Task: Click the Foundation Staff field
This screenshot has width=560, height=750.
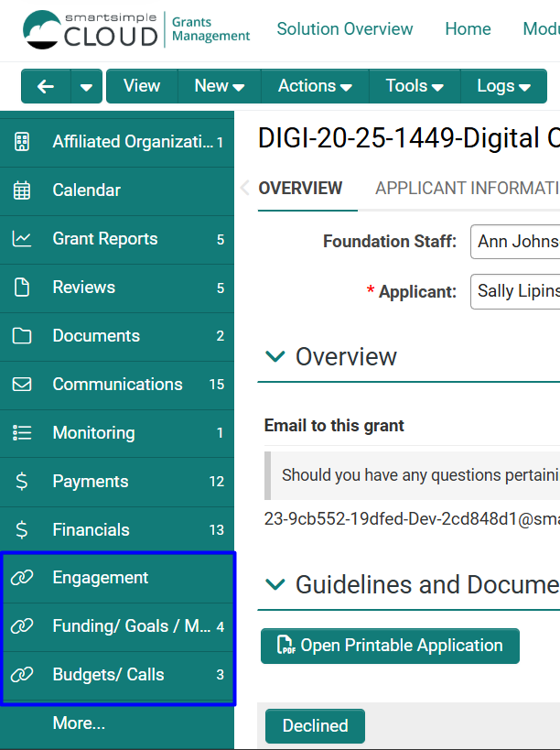Action: coord(515,242)
